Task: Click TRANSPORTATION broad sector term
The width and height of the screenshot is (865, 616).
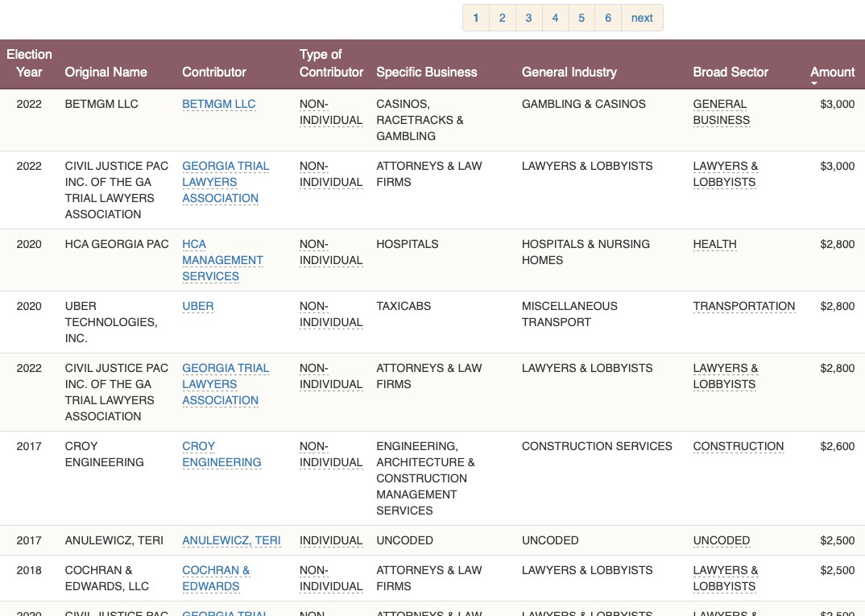Action: point(743,306)
